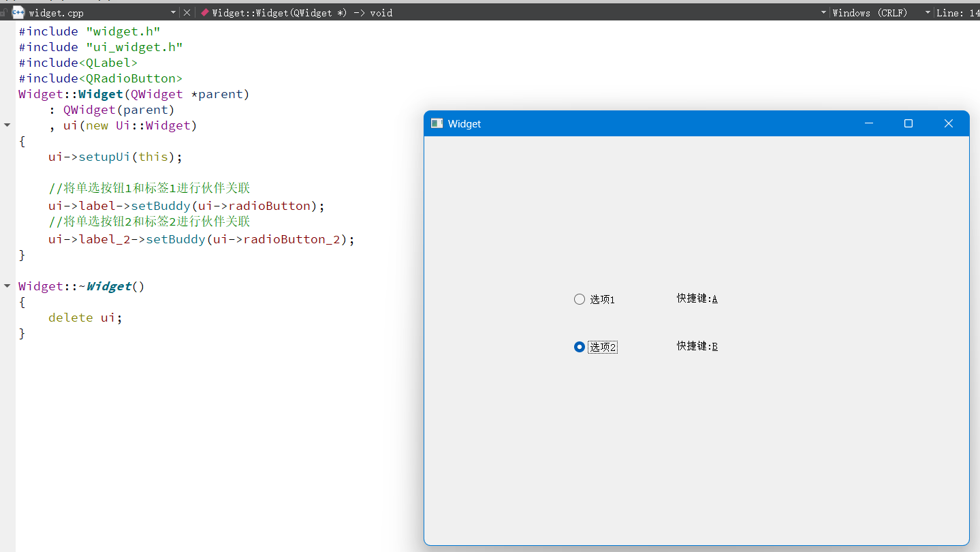Screen dimensions: 980x552
Task: Maximize the Widget window
Action: click(908, 123)
